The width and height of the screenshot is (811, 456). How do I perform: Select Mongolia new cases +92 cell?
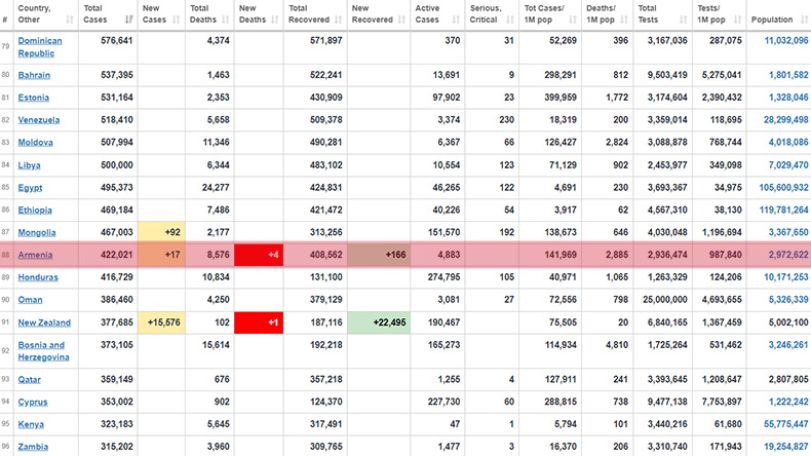[161, 233]
